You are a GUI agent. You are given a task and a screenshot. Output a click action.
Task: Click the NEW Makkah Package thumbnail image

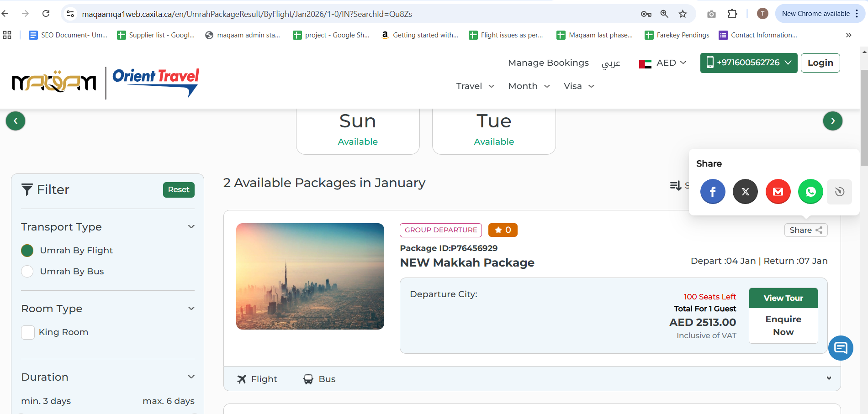[310, 276]
